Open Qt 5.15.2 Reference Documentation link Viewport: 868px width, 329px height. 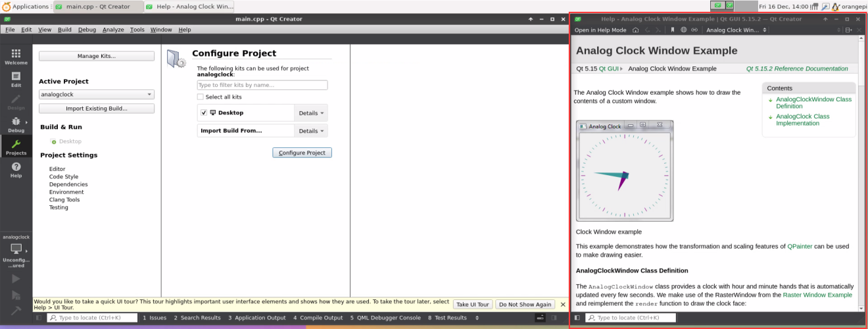tap(797, 68)
